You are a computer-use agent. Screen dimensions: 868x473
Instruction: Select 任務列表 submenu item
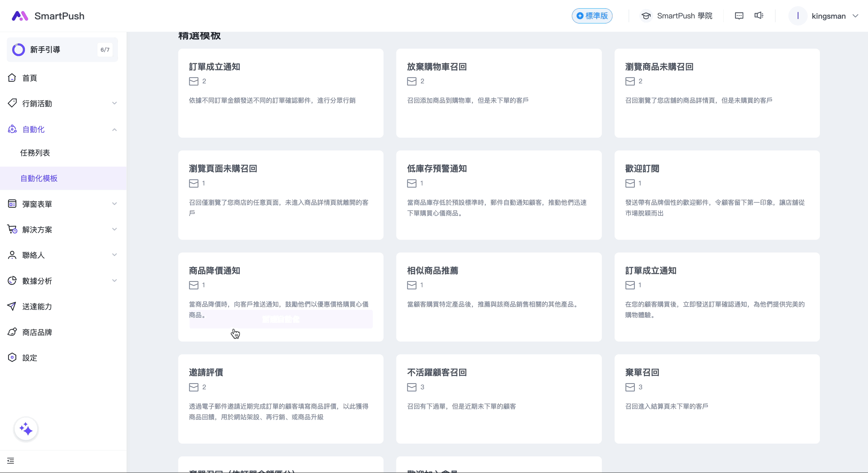pos(35,153)
